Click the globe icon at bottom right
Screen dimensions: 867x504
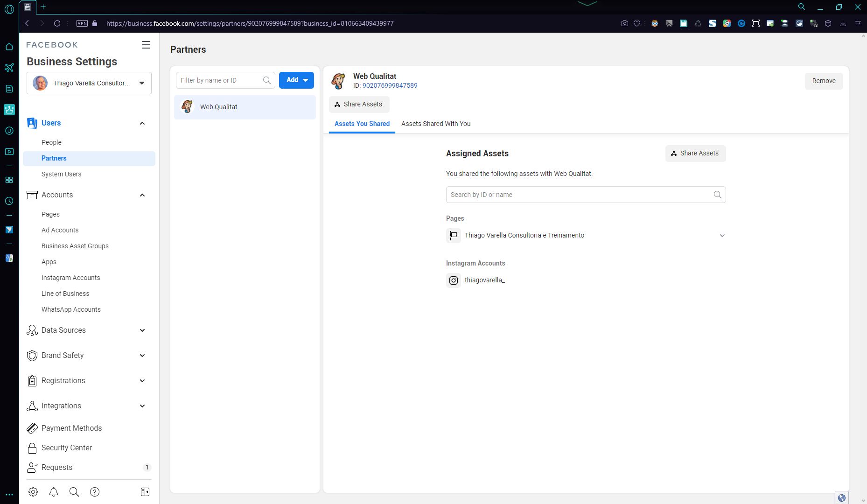tap(842, 498)
